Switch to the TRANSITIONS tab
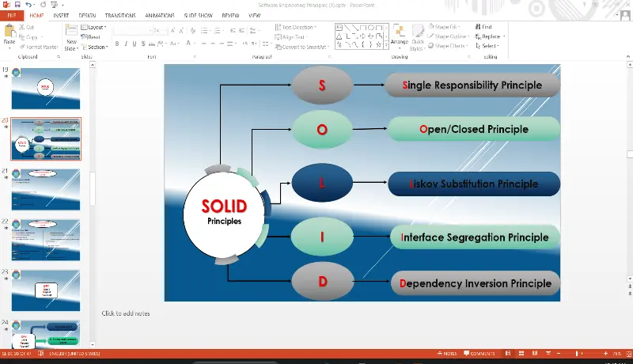633x364 pixels. pyautogui.click(x=120, y=15)
